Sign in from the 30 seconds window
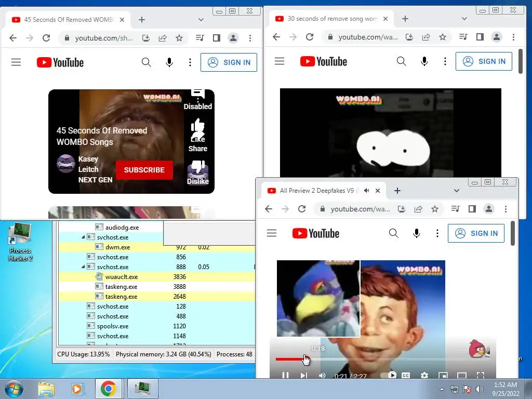Image resolution: width=532 pixels, height=399 pixels. click(484, 61)
